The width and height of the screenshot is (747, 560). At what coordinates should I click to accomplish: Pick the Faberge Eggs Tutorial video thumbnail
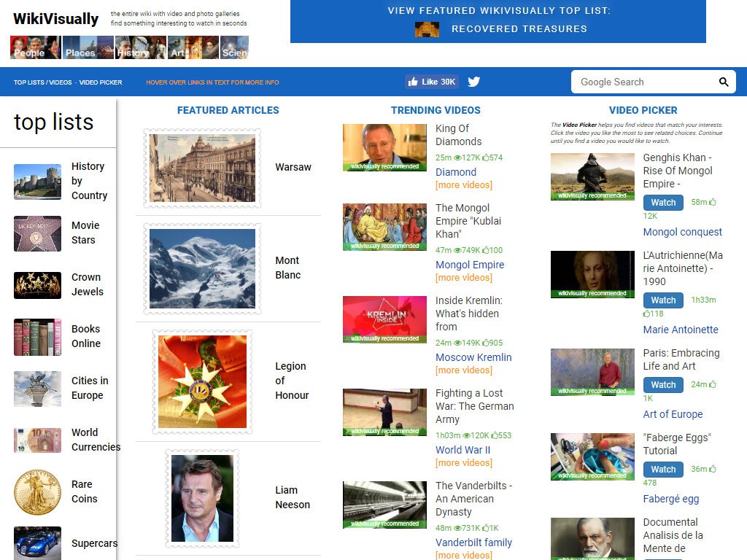pos(592,456)
